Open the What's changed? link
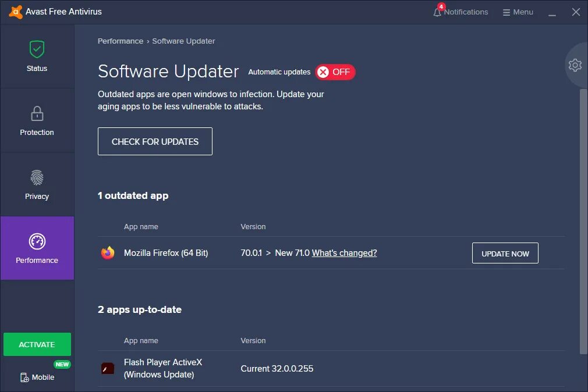Screen dimensions: 588x392 (x=344, y=253)
